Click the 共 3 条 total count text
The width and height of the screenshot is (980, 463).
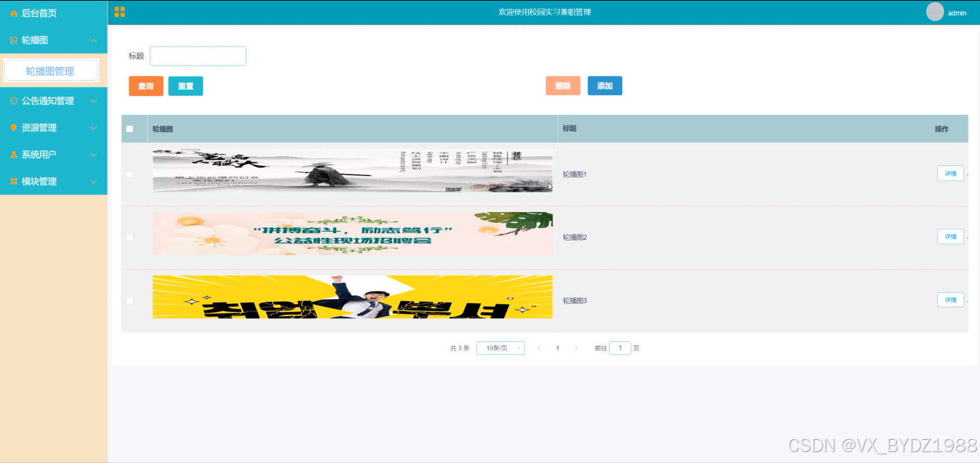pos(459,348)
